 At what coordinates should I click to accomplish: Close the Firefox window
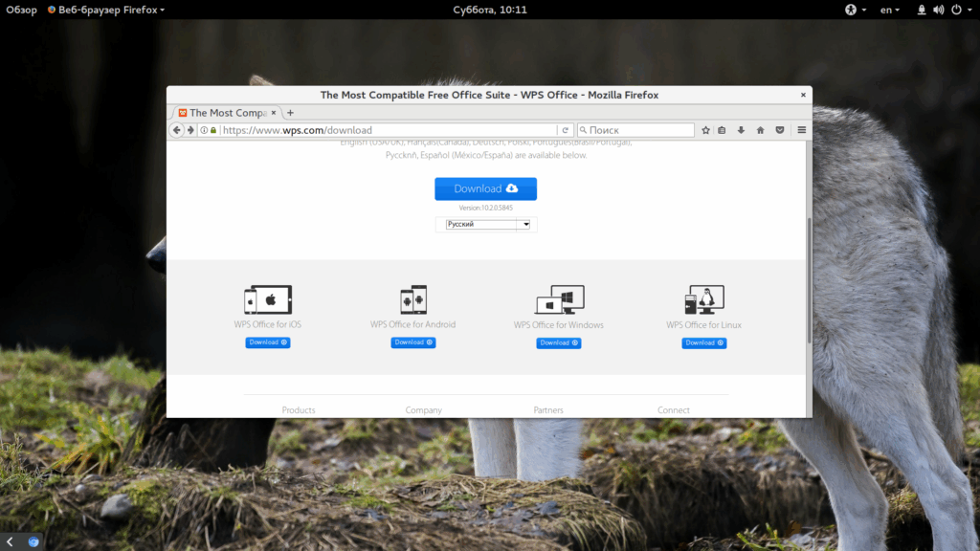pyautogui.click(x=803, y=95)
